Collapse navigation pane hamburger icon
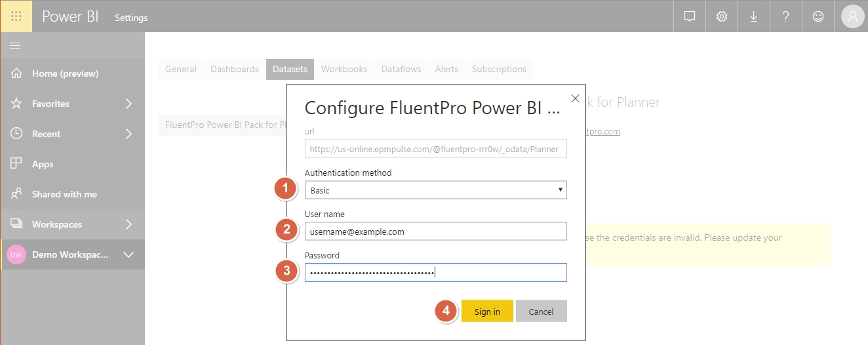 pyautogui.click(x=15, y=45)
